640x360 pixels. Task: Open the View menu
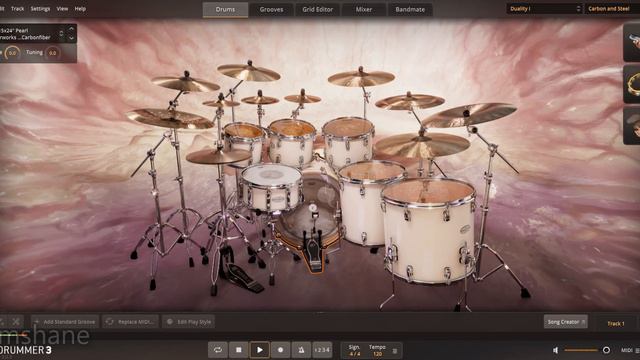[62, 9]
